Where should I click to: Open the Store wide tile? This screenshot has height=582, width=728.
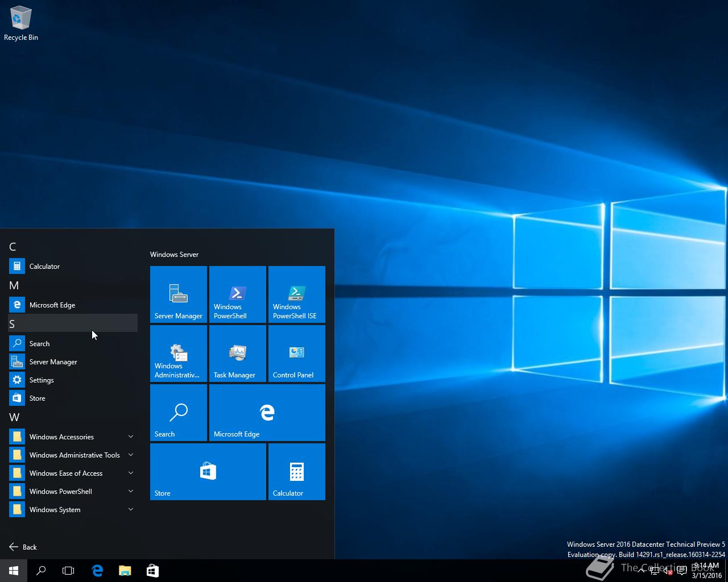tap(208, 472)
